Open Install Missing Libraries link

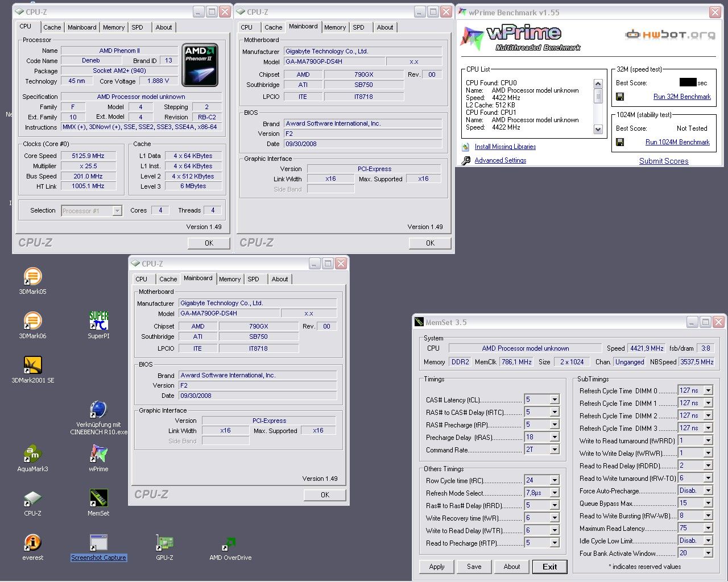point(505,147)
